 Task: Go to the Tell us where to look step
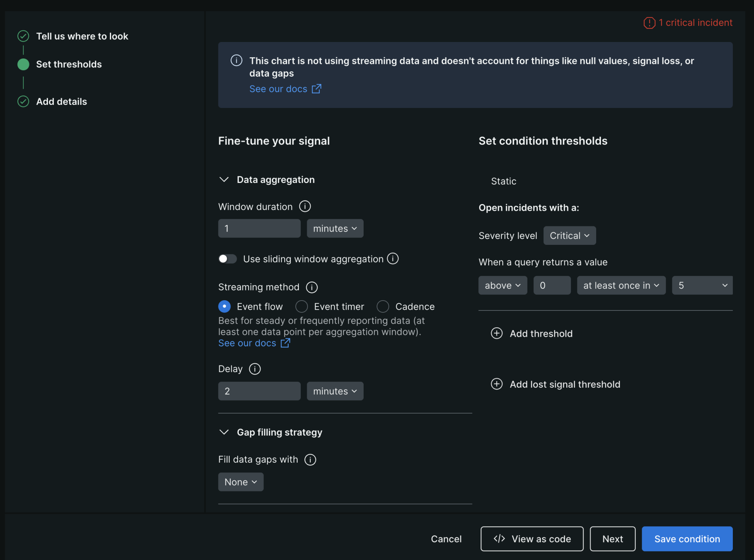pyautogui.click(x=82, y=36)
